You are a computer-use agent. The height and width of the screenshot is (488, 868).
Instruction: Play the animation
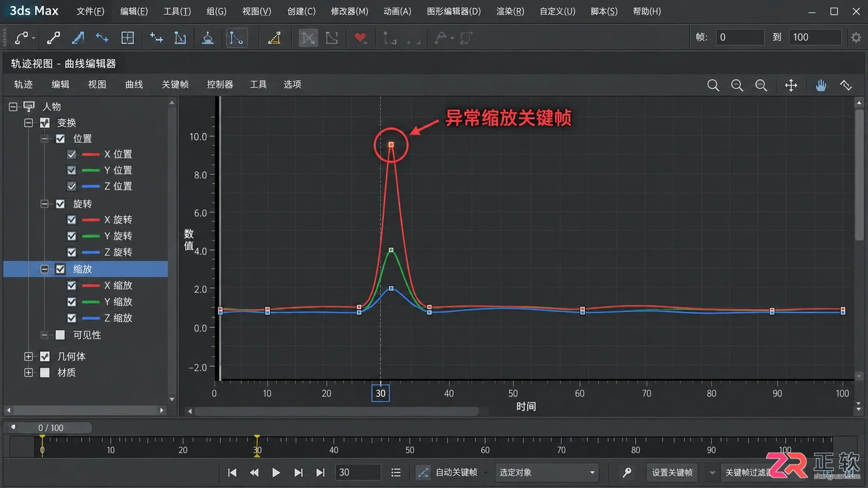coord(276,472)
